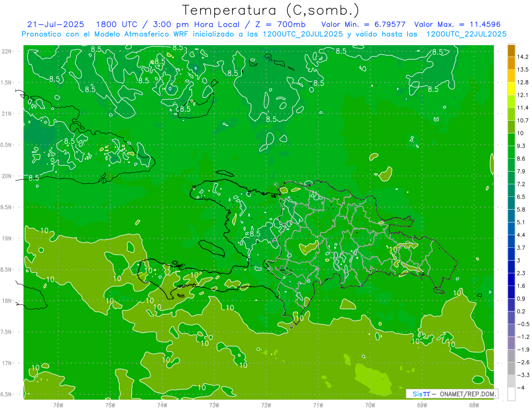Click the initialization stamp "1200UTC_20JUL2025"
This screenshot has height=411, width=532.
pyautogui.click(x=302, y=34)
